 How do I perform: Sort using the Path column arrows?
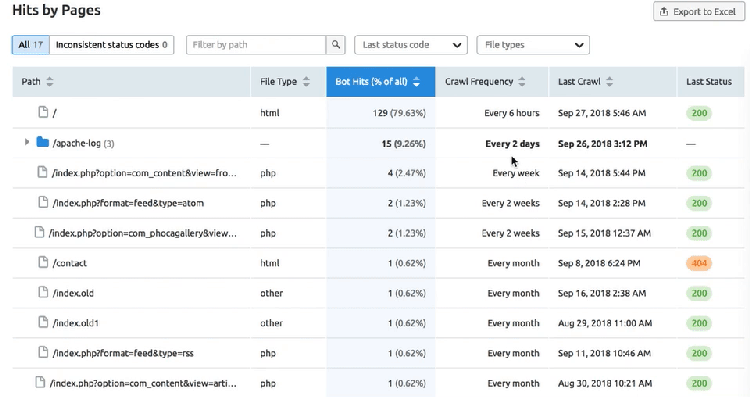(50, 81)
